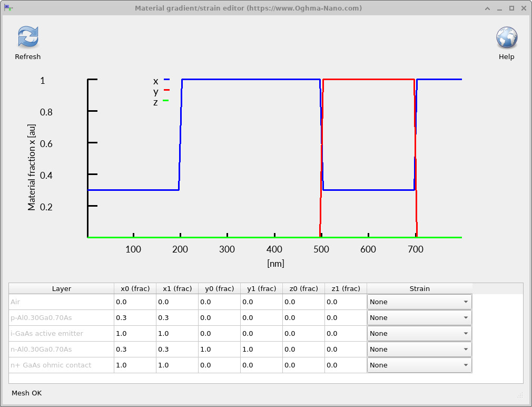Click the 500 tick label on x axis
Screen dimensions: 532x407
pos(321,249)
